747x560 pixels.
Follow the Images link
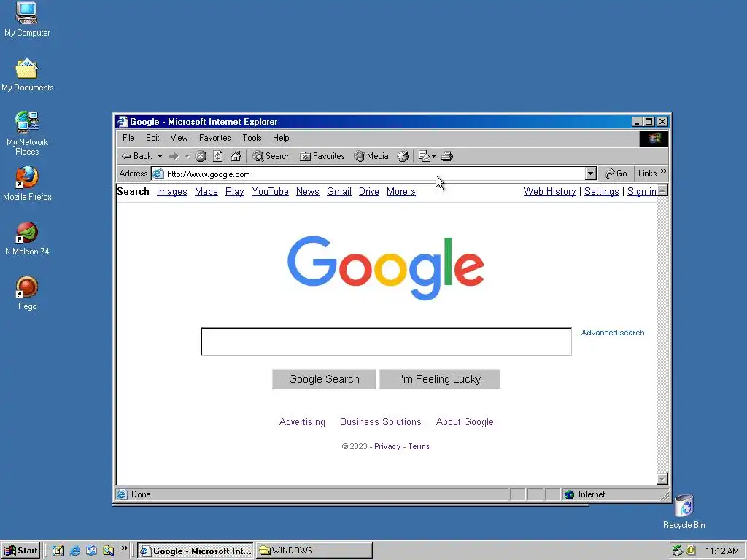coord(172,192)
